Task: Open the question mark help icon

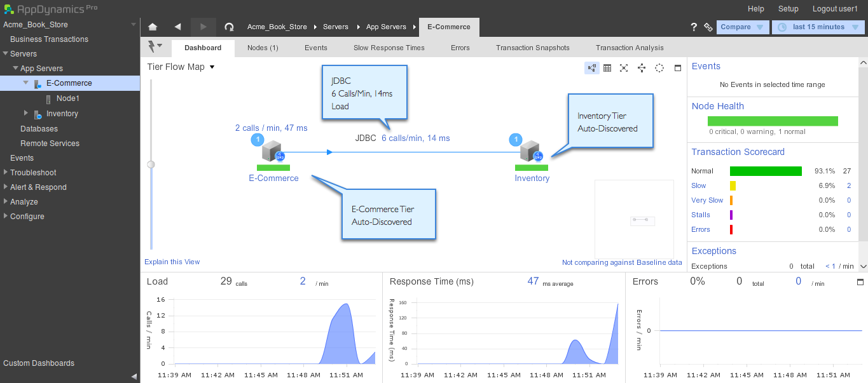Action: coord(694,27)
